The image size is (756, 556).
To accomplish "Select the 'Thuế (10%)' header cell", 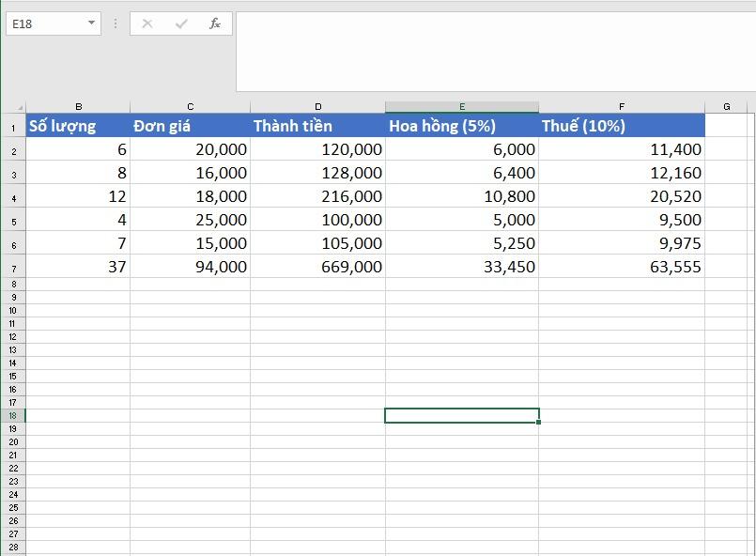I will coord(622,124).
